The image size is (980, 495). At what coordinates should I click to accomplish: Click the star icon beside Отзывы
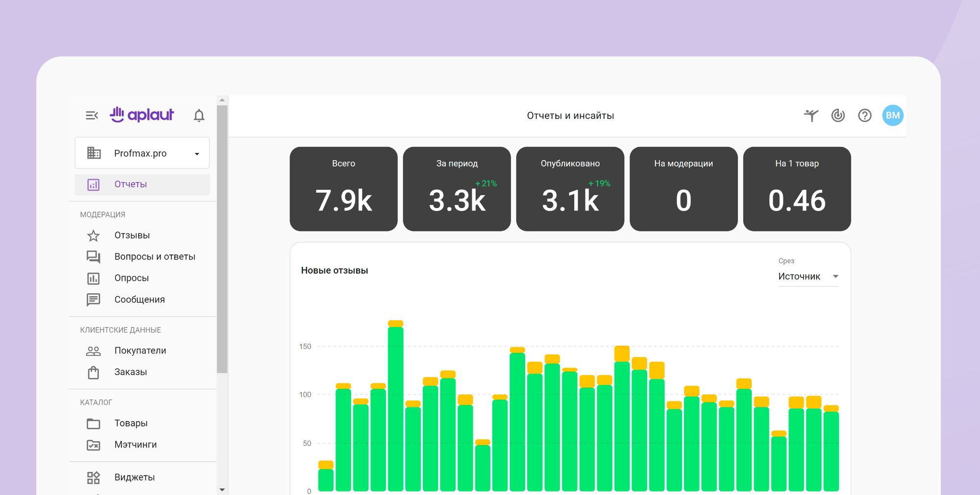pyautogui.click(x=93, y=236)
